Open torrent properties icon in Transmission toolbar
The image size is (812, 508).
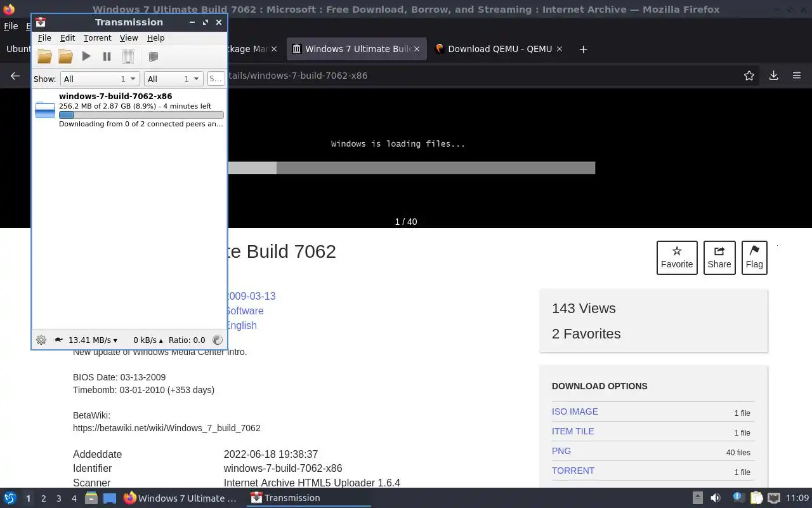pyautogui.click(x=153, y=57)
